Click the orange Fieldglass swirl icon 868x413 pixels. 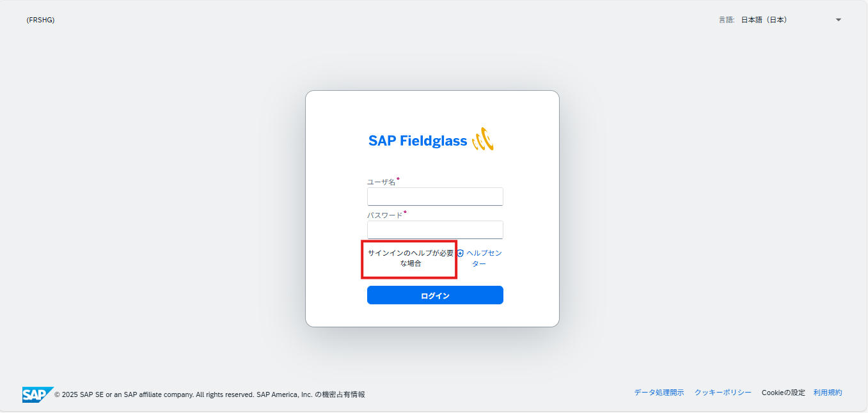[483, 139]
